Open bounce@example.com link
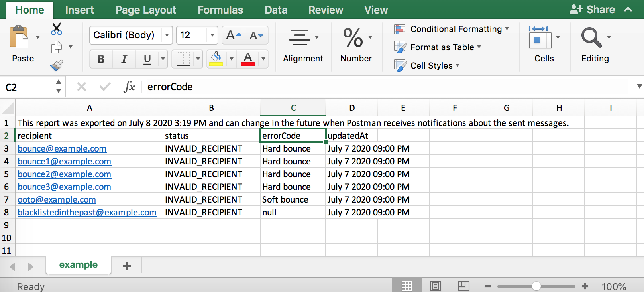Screen dimensions: 644x292 (x=62, y=149)
